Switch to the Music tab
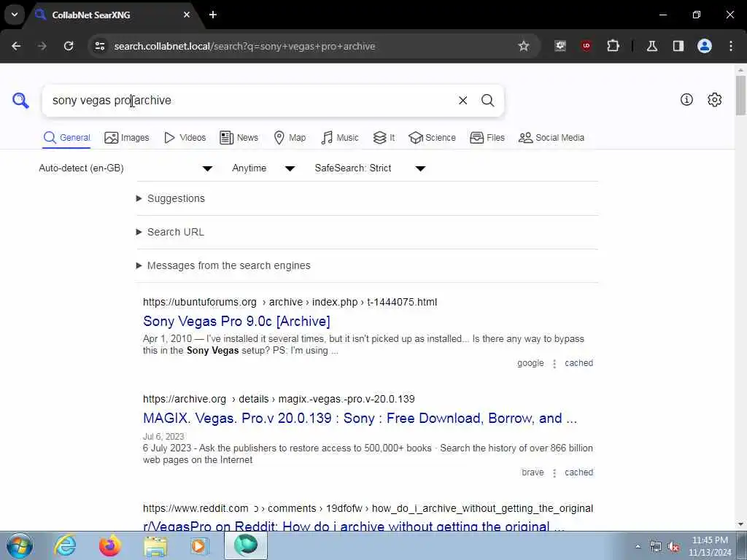The height and width of the screenshot is (560, 747). [x=340, y=138]
